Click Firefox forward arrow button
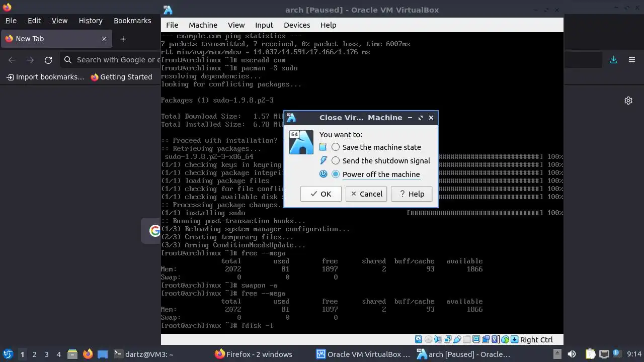 (x=30, y=60)
